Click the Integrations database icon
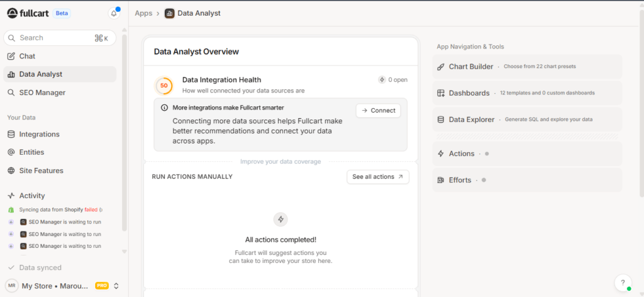 click(11, 134)
